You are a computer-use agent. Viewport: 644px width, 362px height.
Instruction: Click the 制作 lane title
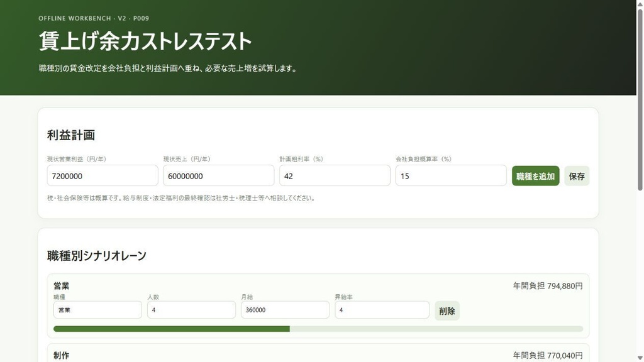coord(61,356)
